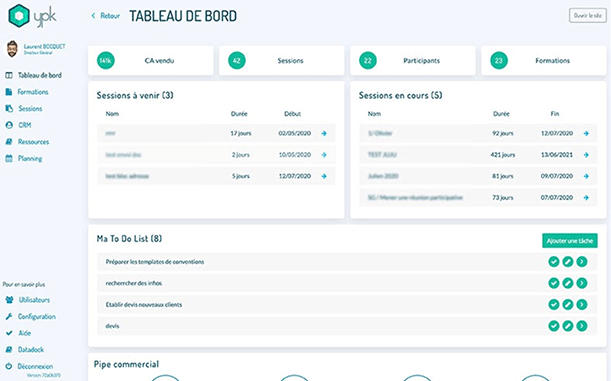Screen dimensions: 611x381
Task: Open the Datadock link
Action: (31, 350)
